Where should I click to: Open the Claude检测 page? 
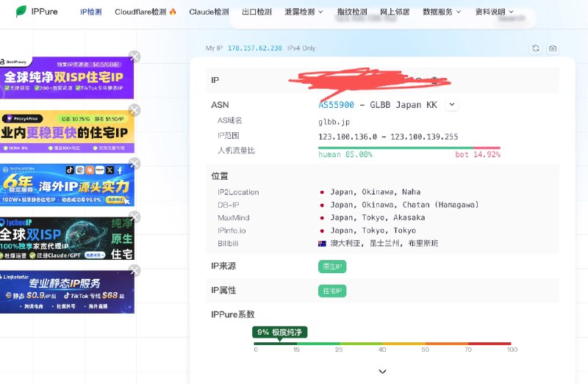[209, 12]
